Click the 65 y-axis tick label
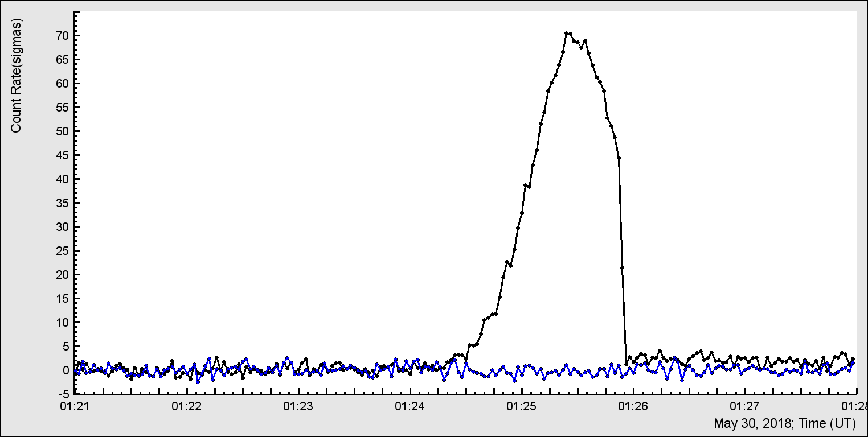868x437 pixels. [63, 60]
